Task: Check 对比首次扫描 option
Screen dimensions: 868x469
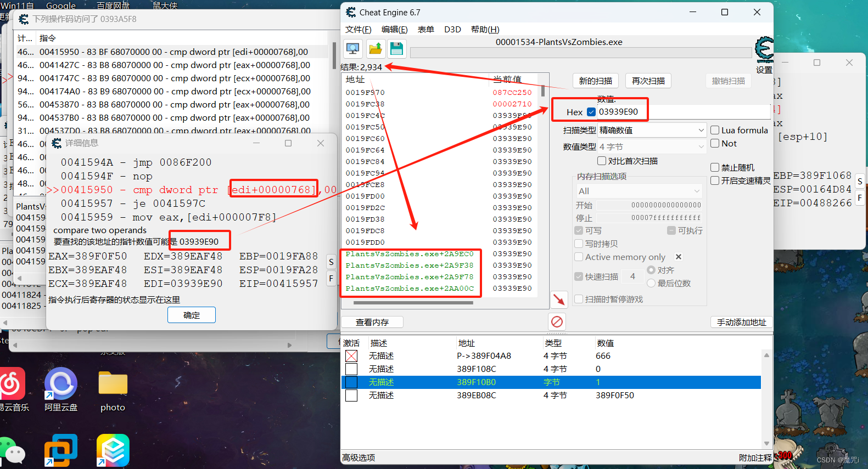Action: [x=602, y=161]
